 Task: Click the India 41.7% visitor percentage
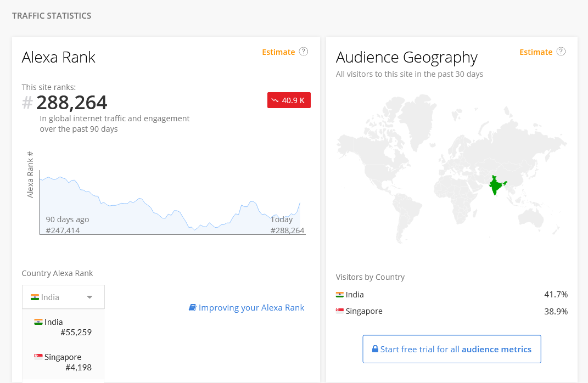point(556,295)
